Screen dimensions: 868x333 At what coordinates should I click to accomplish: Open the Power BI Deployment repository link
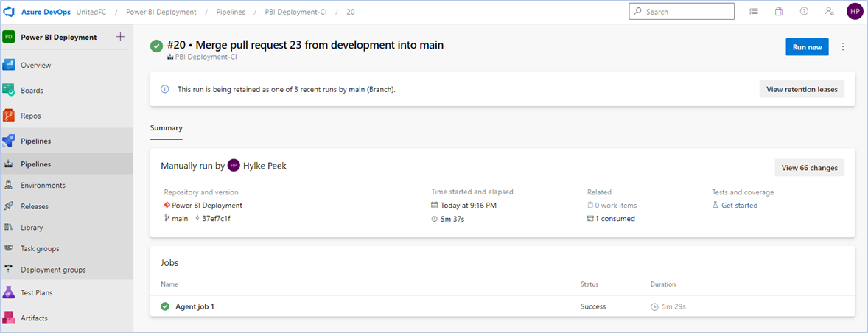click(207, 206)
